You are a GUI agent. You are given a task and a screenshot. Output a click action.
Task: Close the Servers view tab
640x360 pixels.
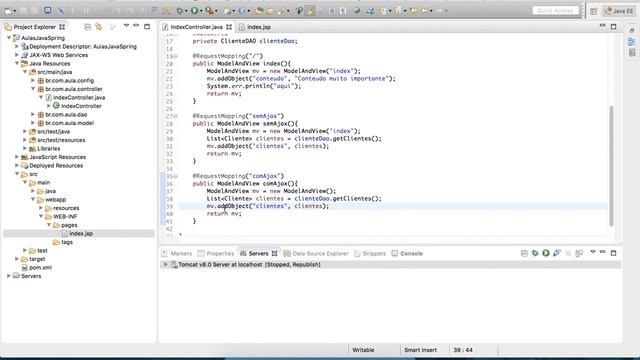(274, 253)
